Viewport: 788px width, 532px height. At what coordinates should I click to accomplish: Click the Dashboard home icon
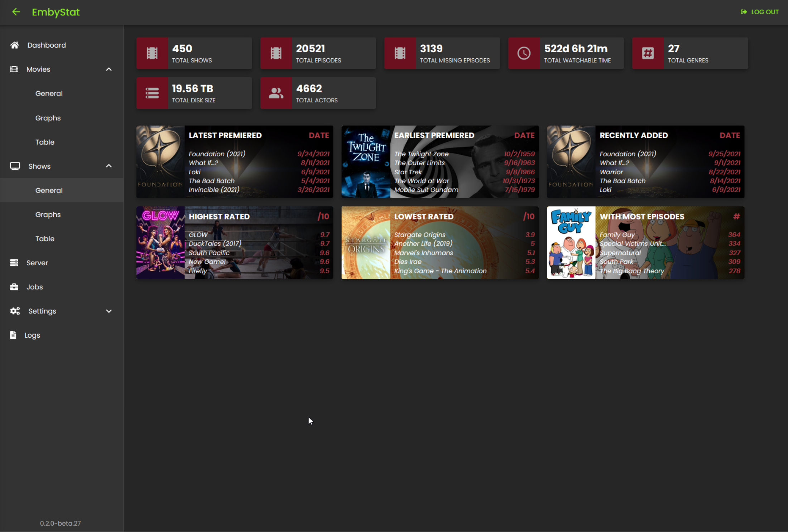click(x=14, y=45)
